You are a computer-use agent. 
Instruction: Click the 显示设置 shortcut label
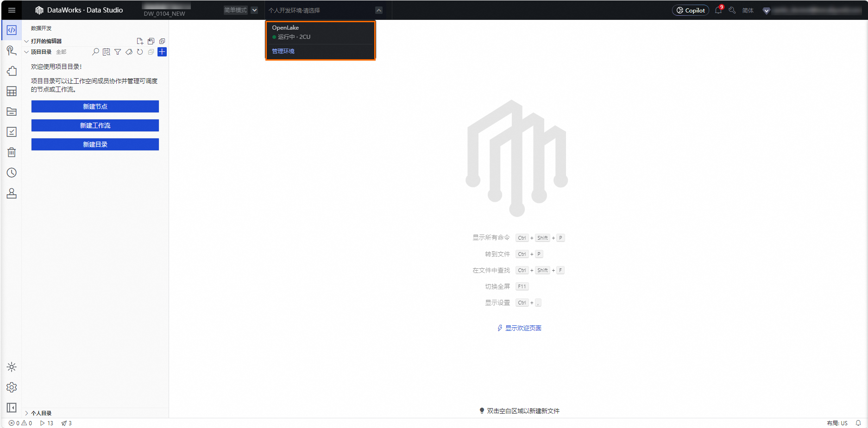[497, 303]
